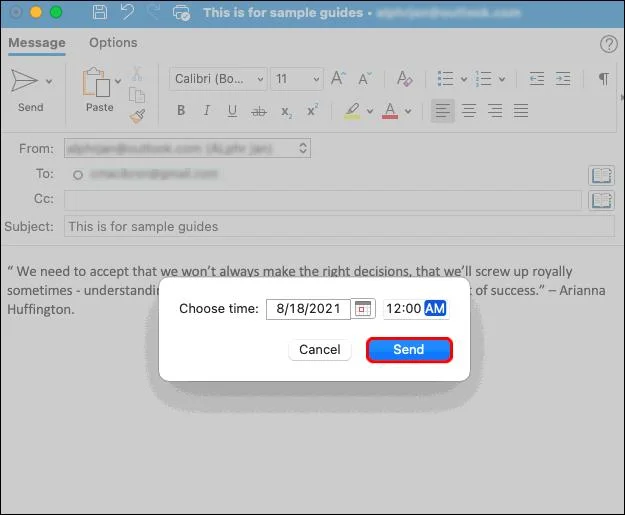Screen dimensions: 625x515
Task: Select the AM period in time field
Action: [x=435, y=308]
